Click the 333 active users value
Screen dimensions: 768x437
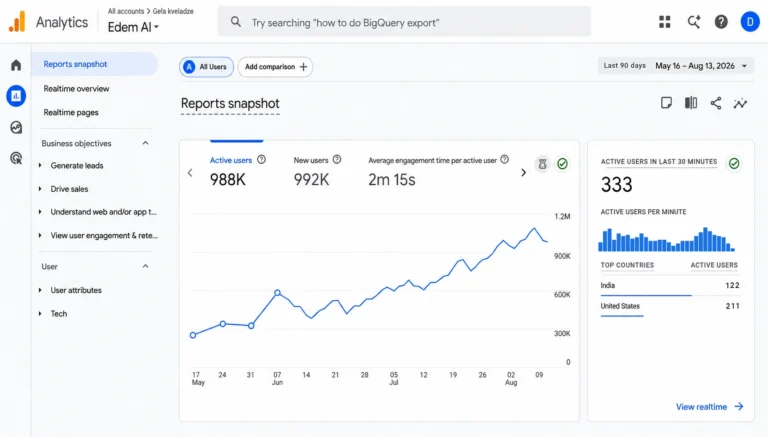pos(617,185)
